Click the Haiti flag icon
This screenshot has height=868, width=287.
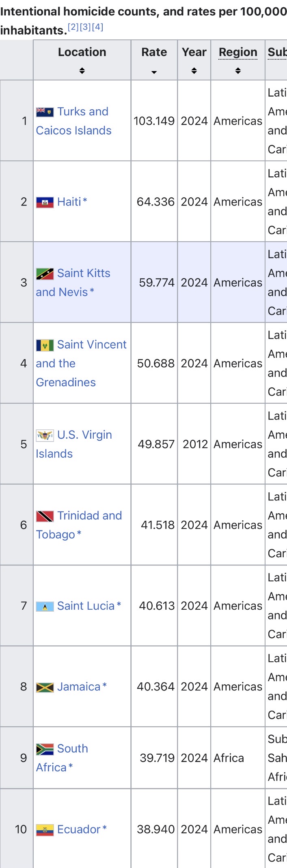tap(45, 202)
